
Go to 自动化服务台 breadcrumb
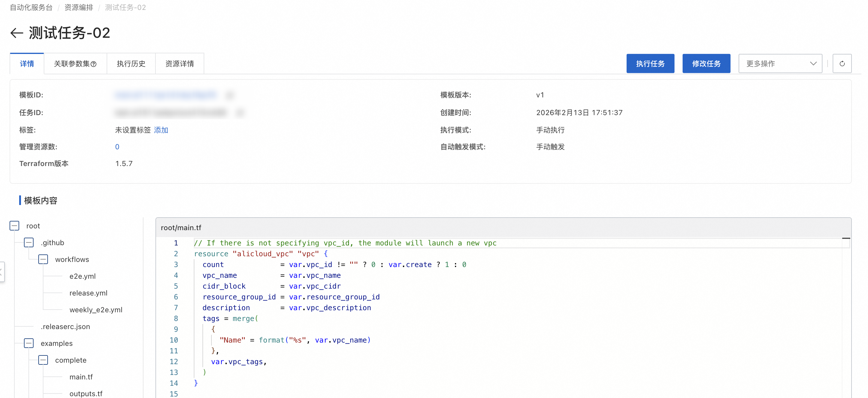point(31,7)
